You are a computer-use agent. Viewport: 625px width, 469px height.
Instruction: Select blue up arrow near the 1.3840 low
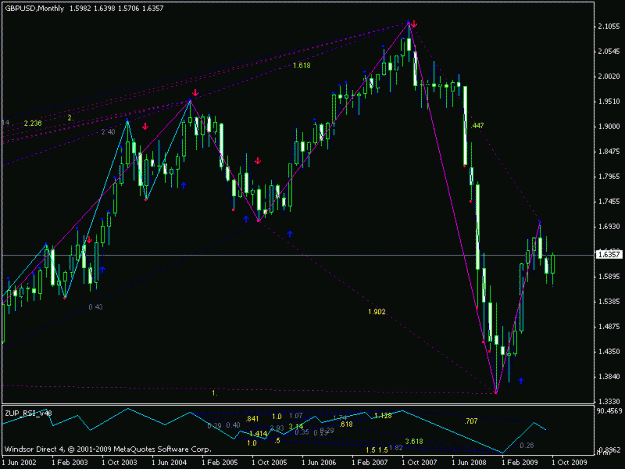pyautogui.click(x=521, y=381)
